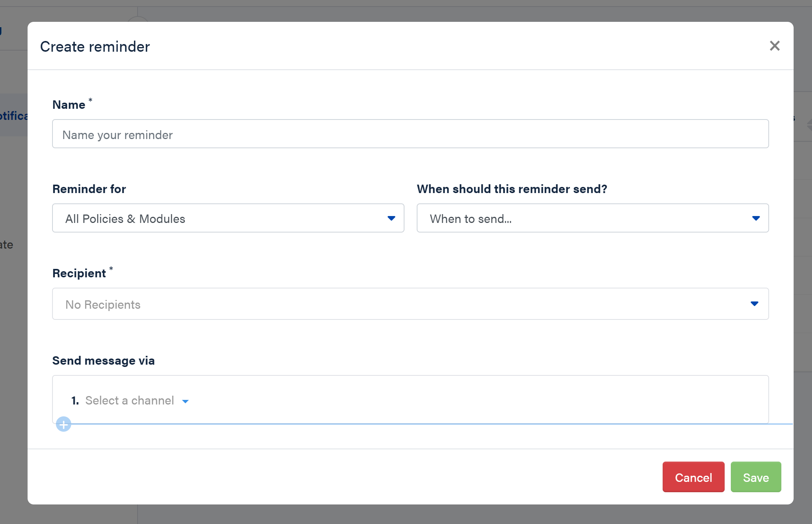Save the new reminder
The width and height of the screenshot is (812, 524).
[x=756, y=477]
